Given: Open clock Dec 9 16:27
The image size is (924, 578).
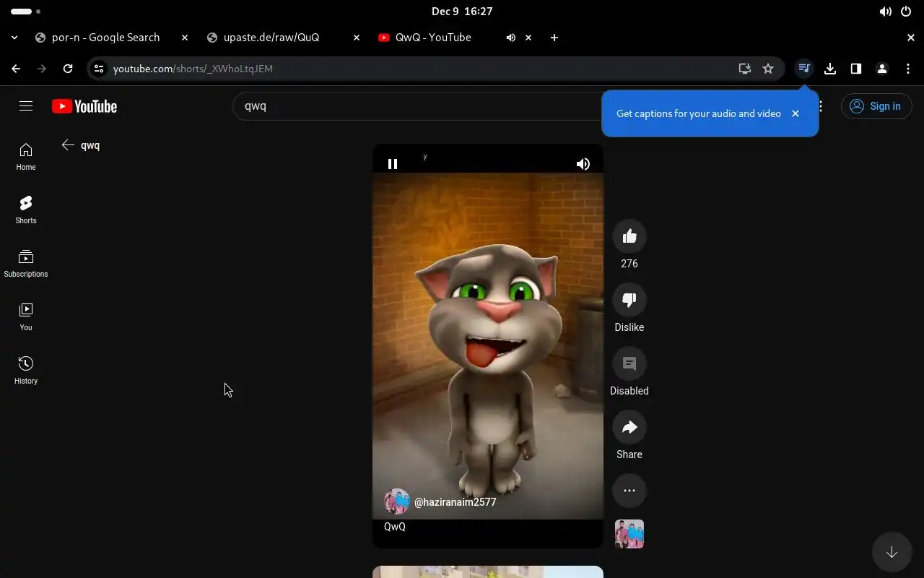Looking at the screenshot, I should (462, 12).
